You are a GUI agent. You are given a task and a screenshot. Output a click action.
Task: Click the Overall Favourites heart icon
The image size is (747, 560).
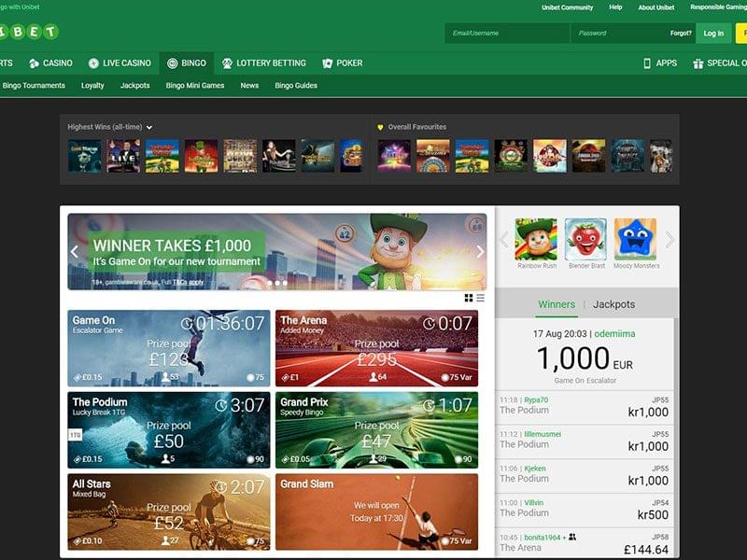coord(380,127)
